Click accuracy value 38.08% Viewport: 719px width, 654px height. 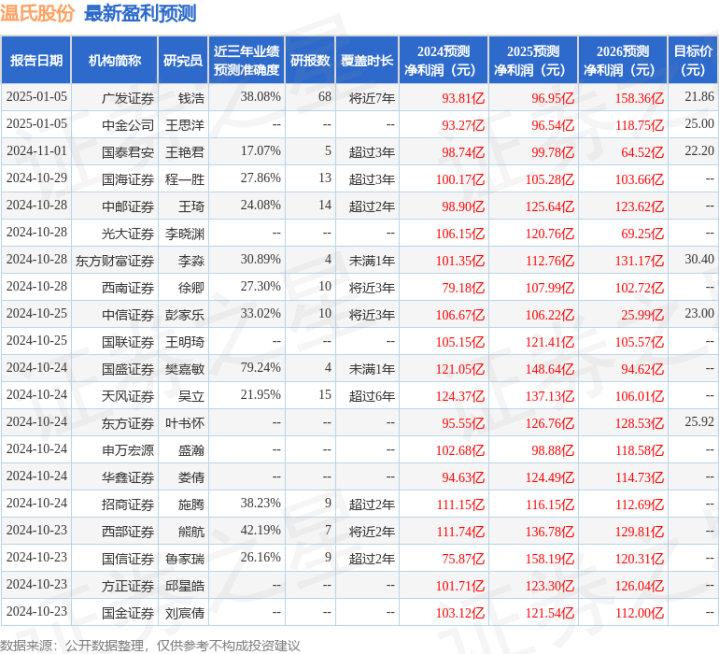(260, 96)
